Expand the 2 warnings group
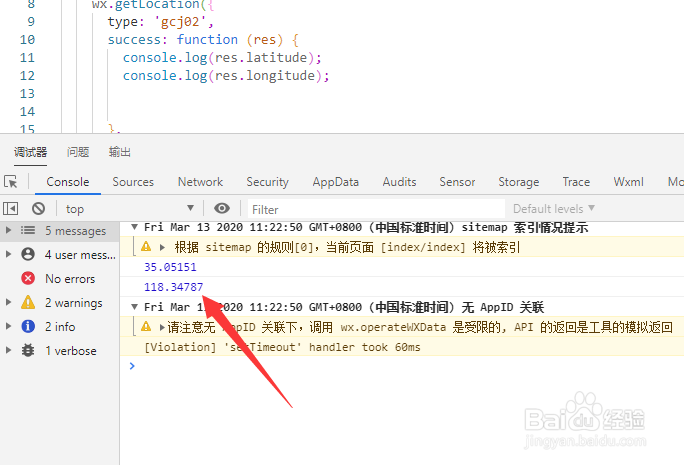The height and width of the screenshot is (465, 684). pyautogui.click(x=8, y=302)
